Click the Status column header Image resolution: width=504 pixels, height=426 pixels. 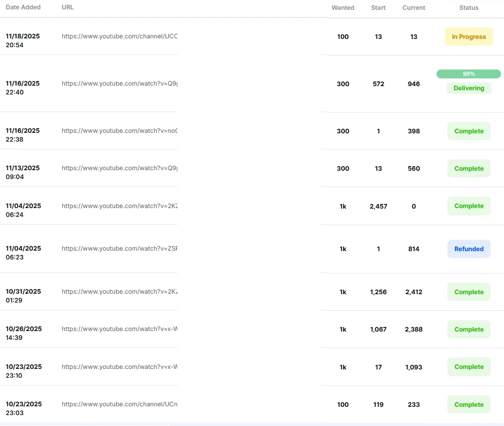[x=469, y=8]
